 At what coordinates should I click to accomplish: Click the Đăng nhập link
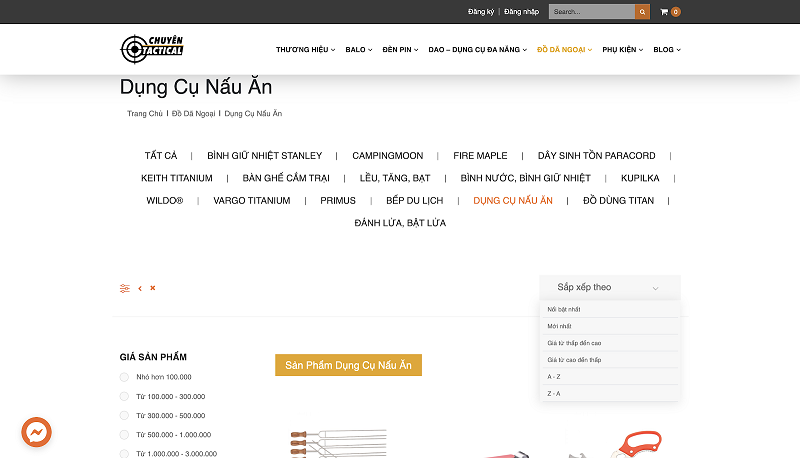[521, 12]
